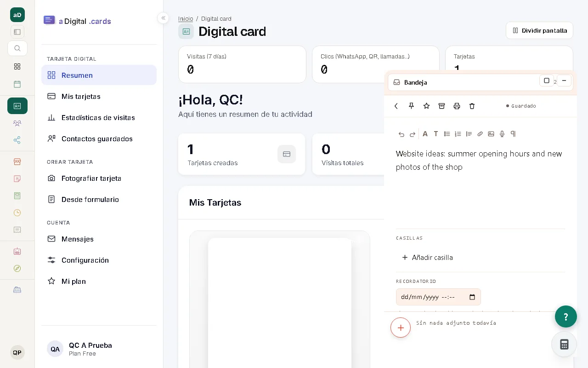Open help with the green question button
588x368 pixels.
point(566,316)
